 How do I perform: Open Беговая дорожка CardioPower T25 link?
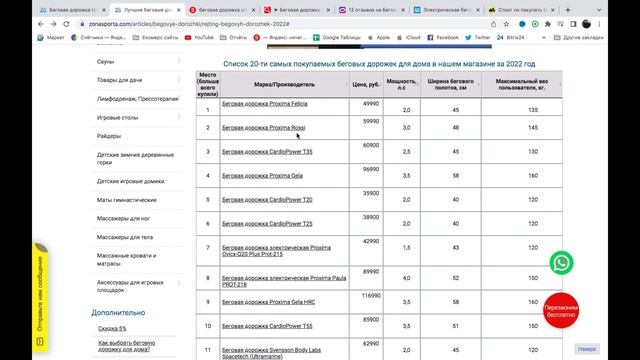pyautogui.click(x=267, y=224)
